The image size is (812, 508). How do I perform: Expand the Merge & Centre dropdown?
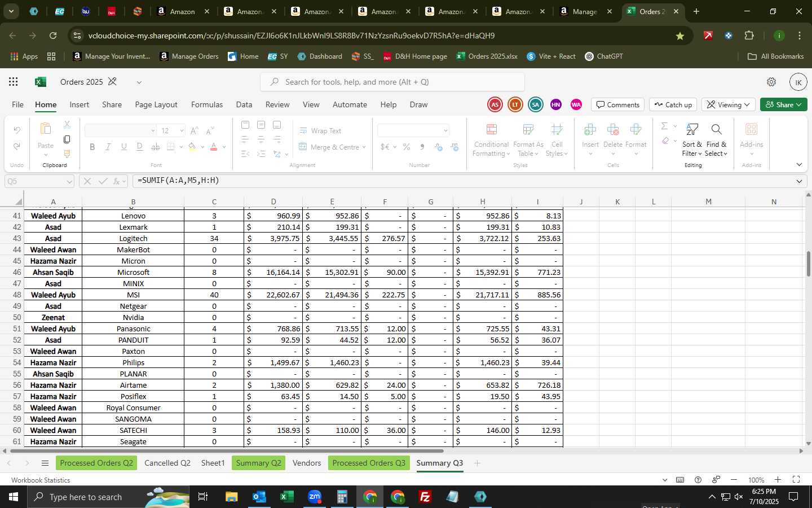coord(364,147)
